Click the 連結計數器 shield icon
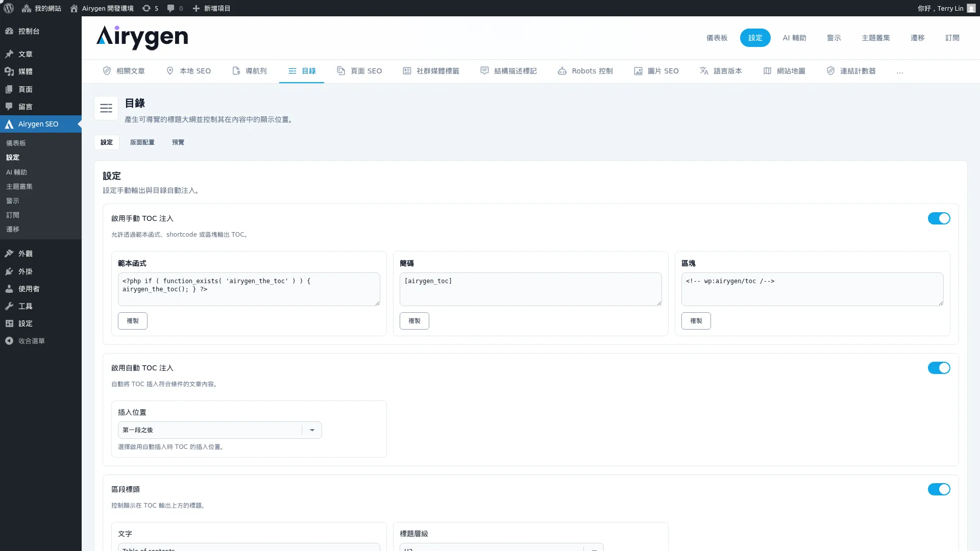 pyautogui.click(x=830, y=71)
